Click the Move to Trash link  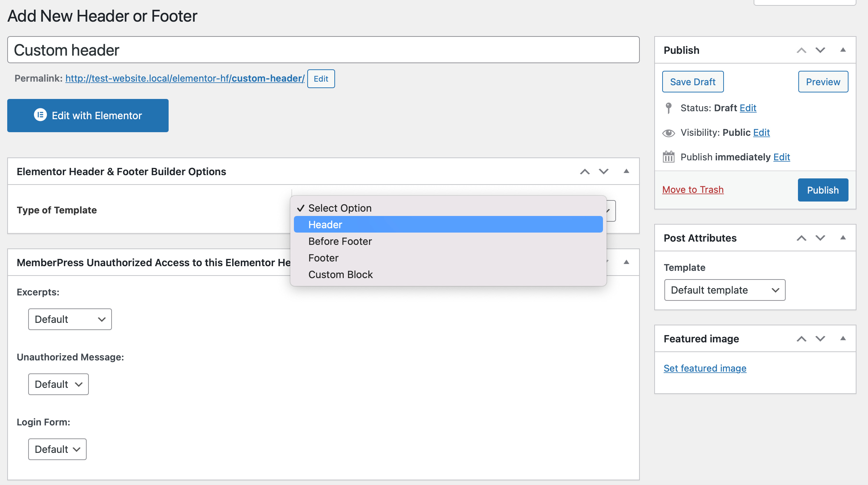click(693, 189)
